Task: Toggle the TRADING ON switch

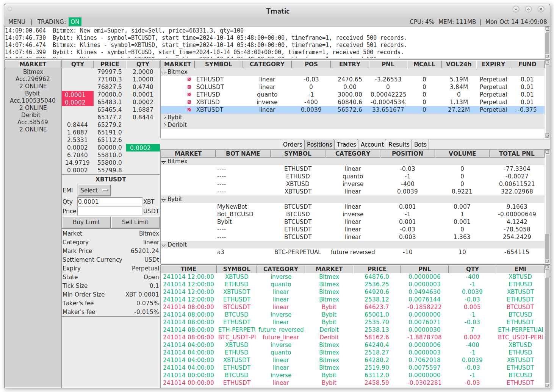Action: pos(75,22)
